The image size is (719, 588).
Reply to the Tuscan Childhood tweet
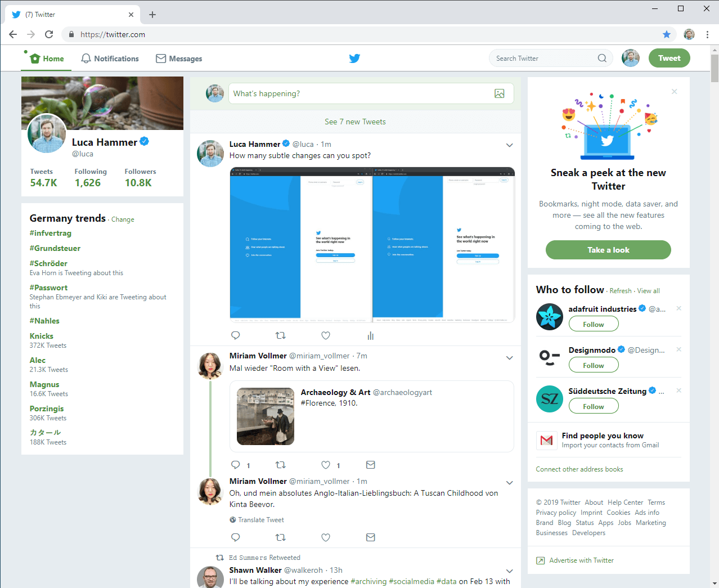236,537
